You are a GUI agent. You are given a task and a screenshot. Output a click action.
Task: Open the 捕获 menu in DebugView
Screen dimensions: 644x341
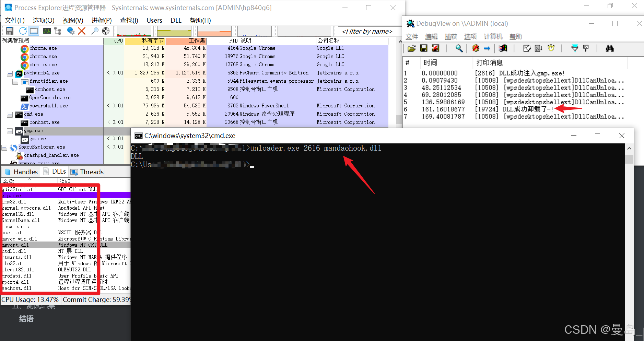pos(451,36)
